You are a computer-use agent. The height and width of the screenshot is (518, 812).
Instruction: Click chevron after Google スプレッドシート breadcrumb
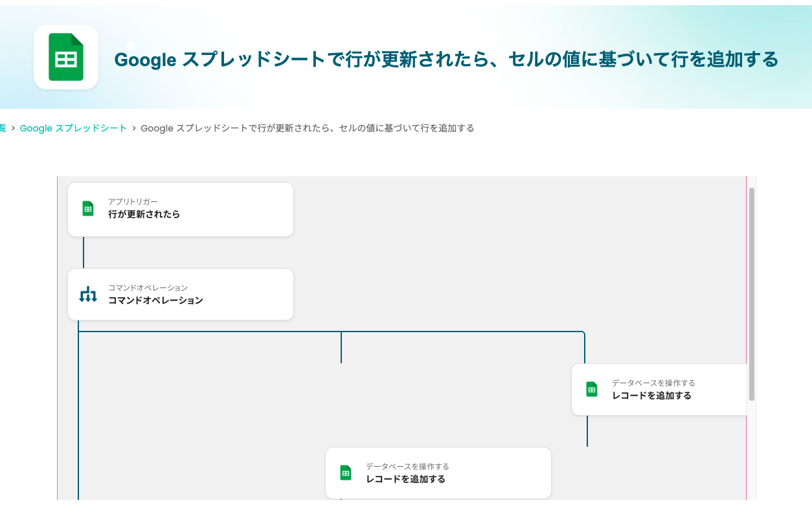[134, 128]
